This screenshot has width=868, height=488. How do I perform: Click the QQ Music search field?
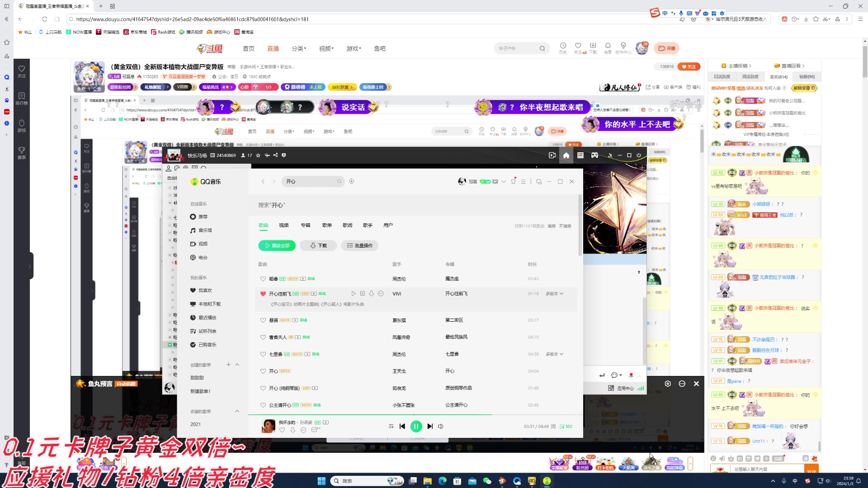tap(312, 182)
